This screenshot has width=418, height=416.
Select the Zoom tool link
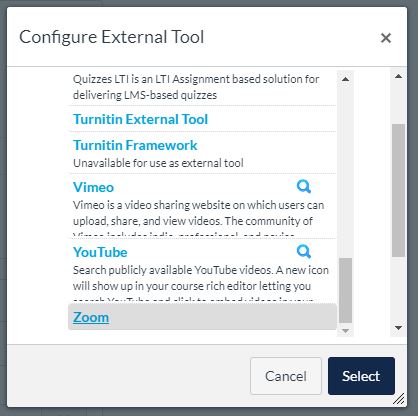point(91,317)
